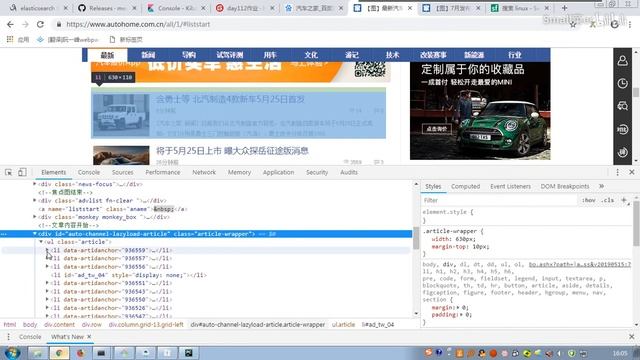Click the div.content breadcrumb
The height and width of the screenshot is (360, 640).
click(59, 324)
